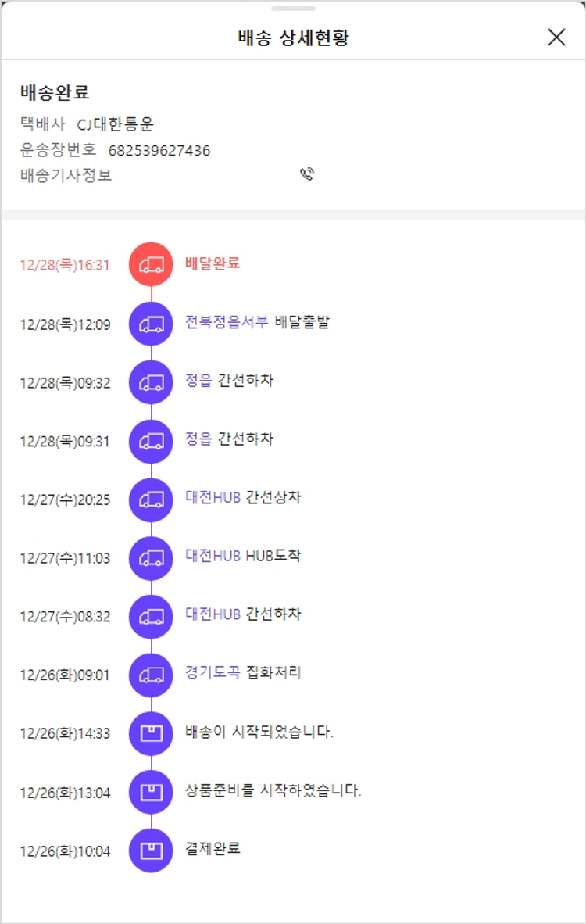Open the 경기도곡 location link

point(213,672)
